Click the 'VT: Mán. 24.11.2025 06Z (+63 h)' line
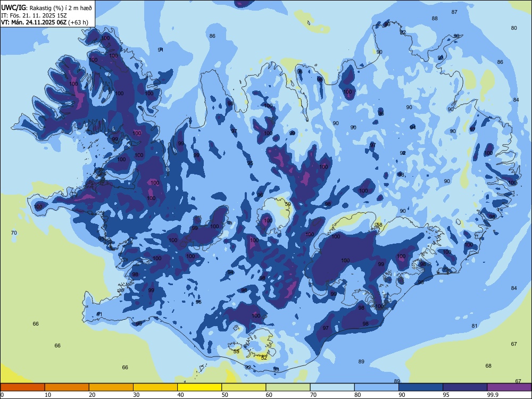Image resolution: width=532 pixels, height=399 pixels. pos(45,22)
